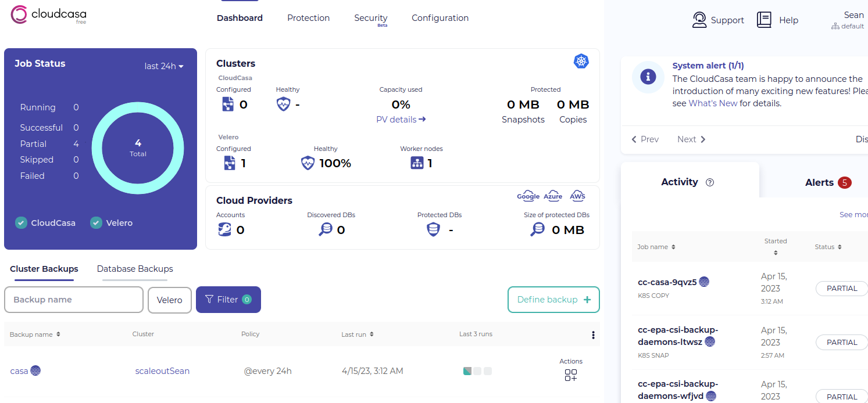The height and width of the screenshot is (403, 868).
Task: Open the Security Beta menu
Action: (371, 20)
